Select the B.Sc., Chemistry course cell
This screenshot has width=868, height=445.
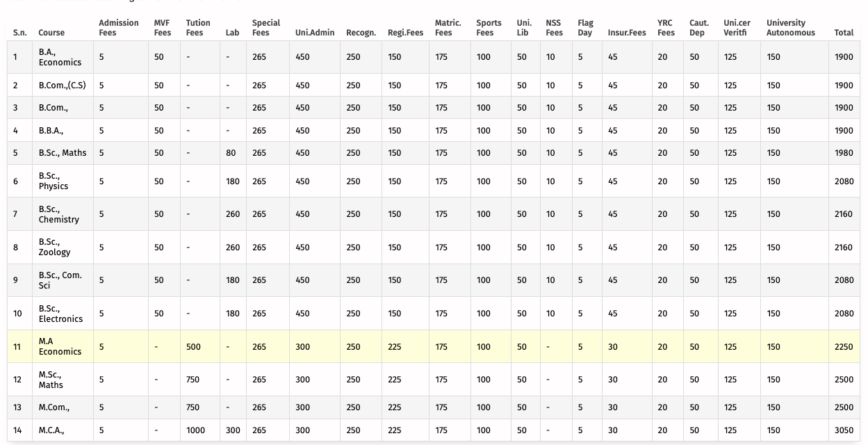pyautogui.click(x=59, y=214)
